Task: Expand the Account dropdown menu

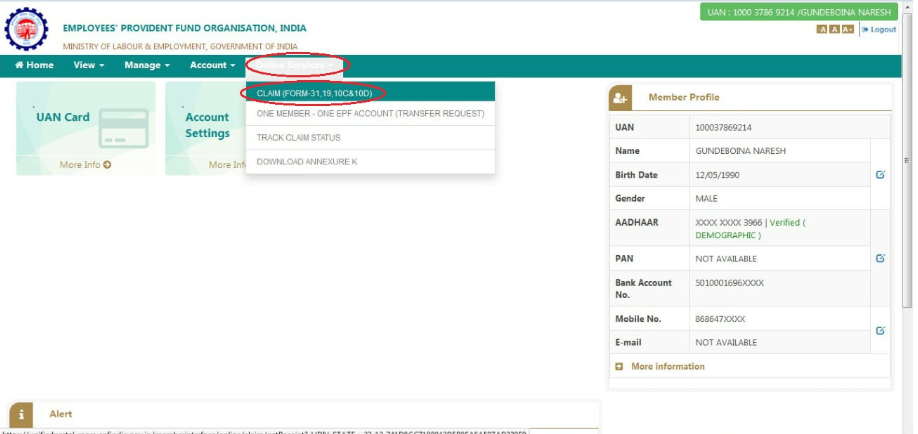Action: click(212, 65)
